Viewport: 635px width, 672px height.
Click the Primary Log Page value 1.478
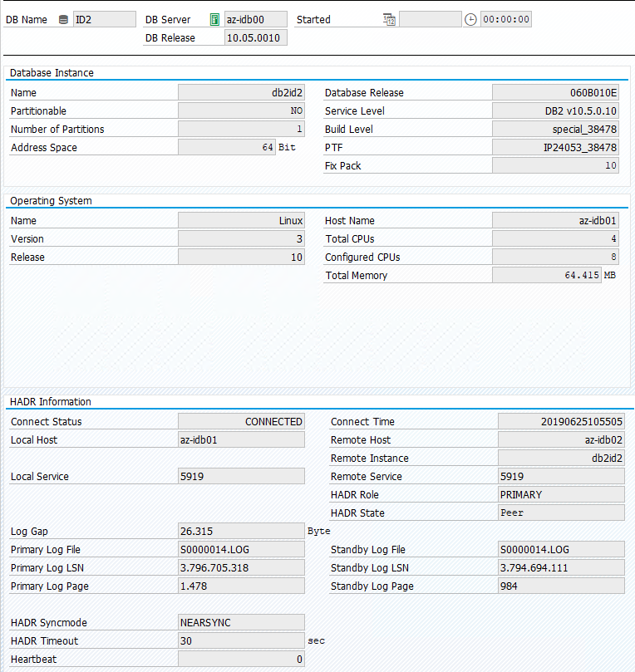(241, 586)
